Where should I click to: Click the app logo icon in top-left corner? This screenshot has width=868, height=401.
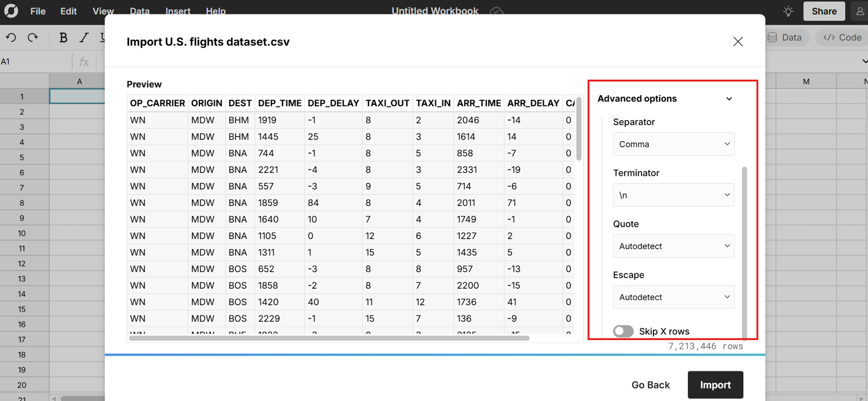(11, 11)
